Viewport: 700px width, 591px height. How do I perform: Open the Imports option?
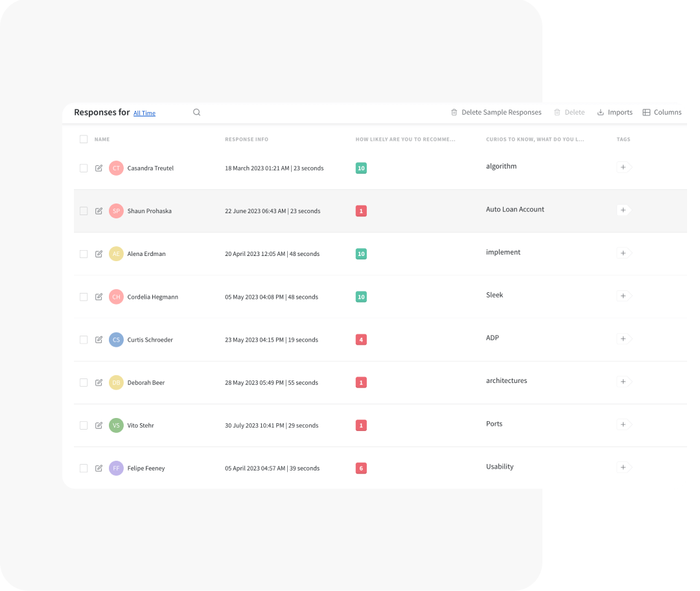(614, 112)
